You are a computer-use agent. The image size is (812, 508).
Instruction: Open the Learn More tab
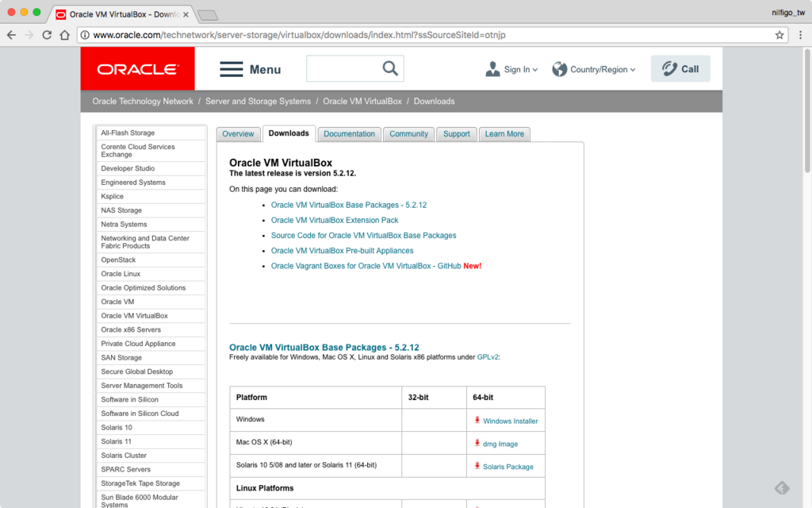(x=504, y=133)
